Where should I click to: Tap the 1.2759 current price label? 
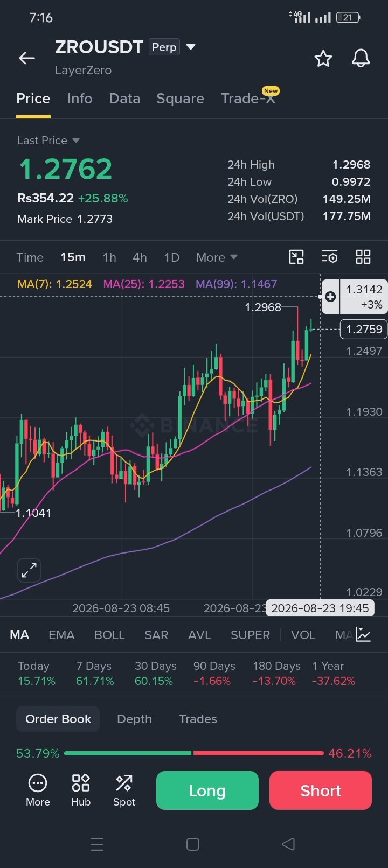click(x=364, y=329)
